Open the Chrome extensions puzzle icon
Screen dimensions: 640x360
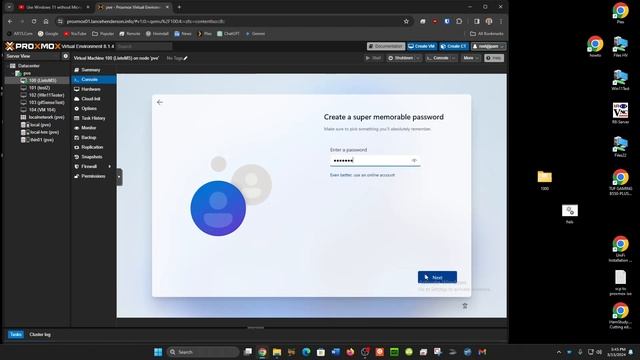click(459, 21)
